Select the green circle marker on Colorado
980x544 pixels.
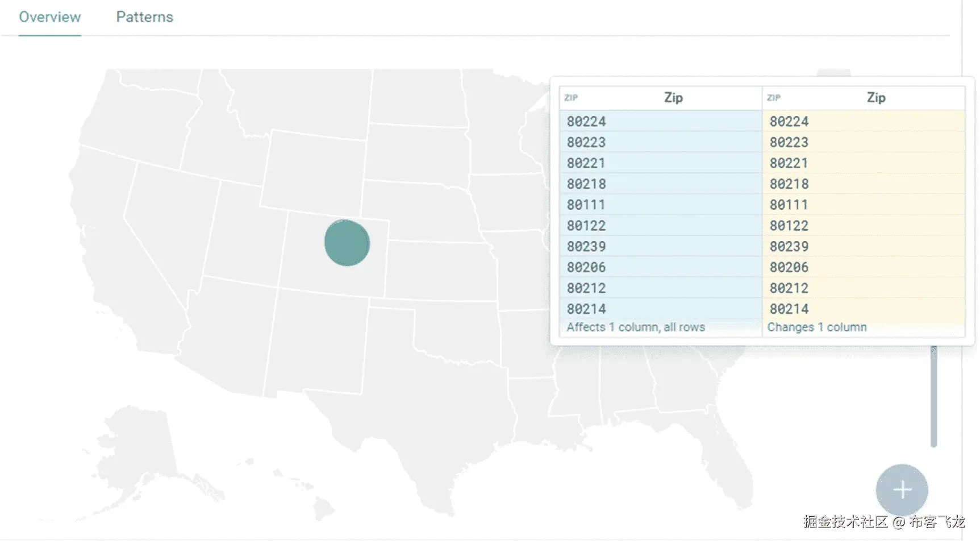[x=347, y=243]
